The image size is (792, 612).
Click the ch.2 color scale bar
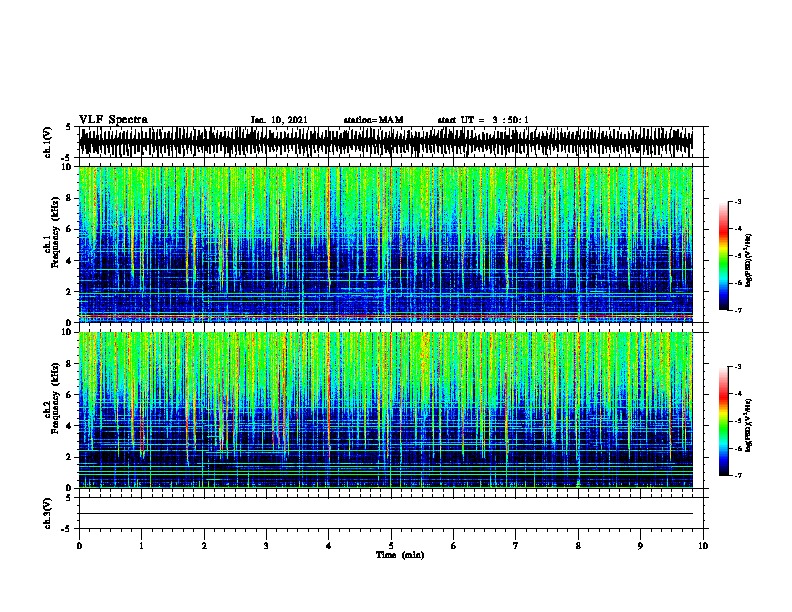click(x=724, y=421)
